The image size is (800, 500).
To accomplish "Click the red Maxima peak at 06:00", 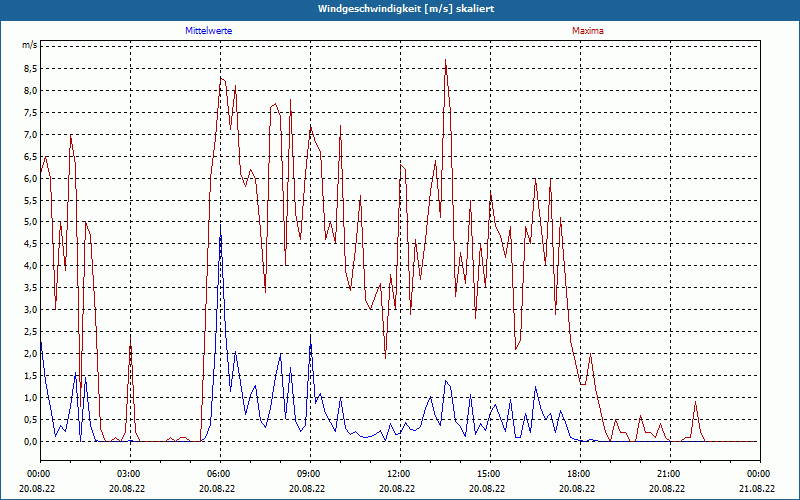I will coord(221,79).
